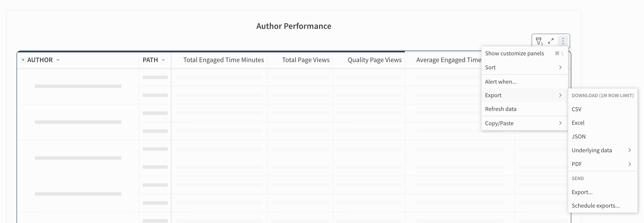Open the PATH column dropdown chevron

[x=163, y=60]
